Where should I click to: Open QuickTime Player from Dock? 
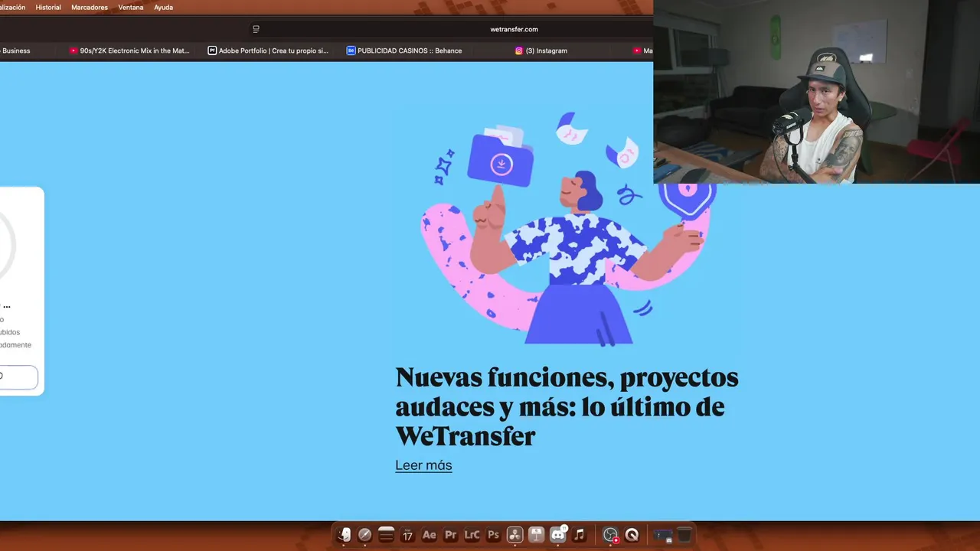632,535
